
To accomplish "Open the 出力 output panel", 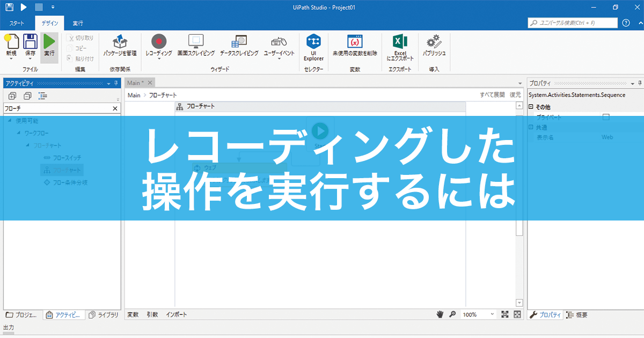I will point(9,327).
